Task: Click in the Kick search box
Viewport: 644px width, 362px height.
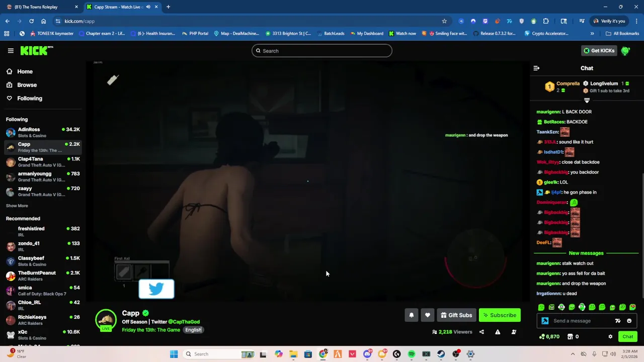Action: (322, 51)
